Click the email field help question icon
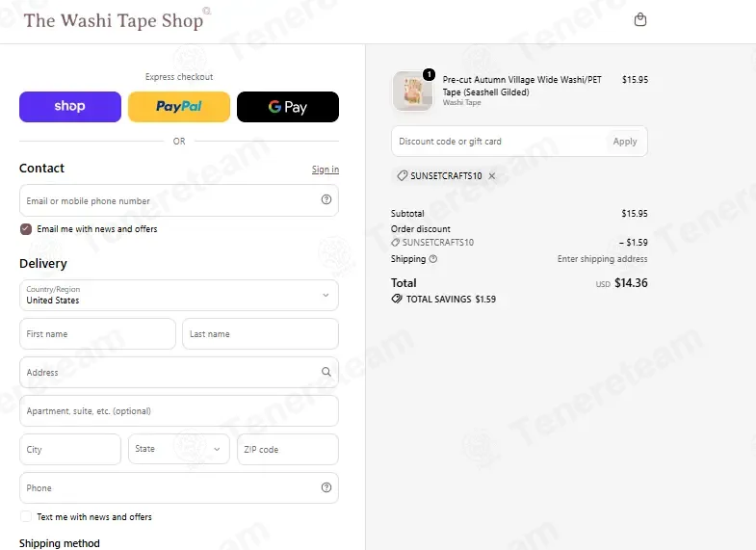The height and width of the screenshot is (550, 756). (x=326, y=199)
